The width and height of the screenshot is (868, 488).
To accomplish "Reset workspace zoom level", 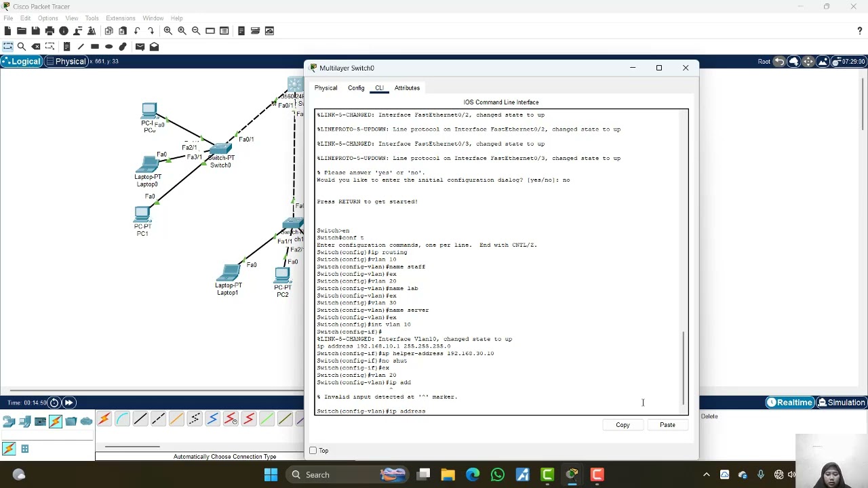I will click(182, 30).
